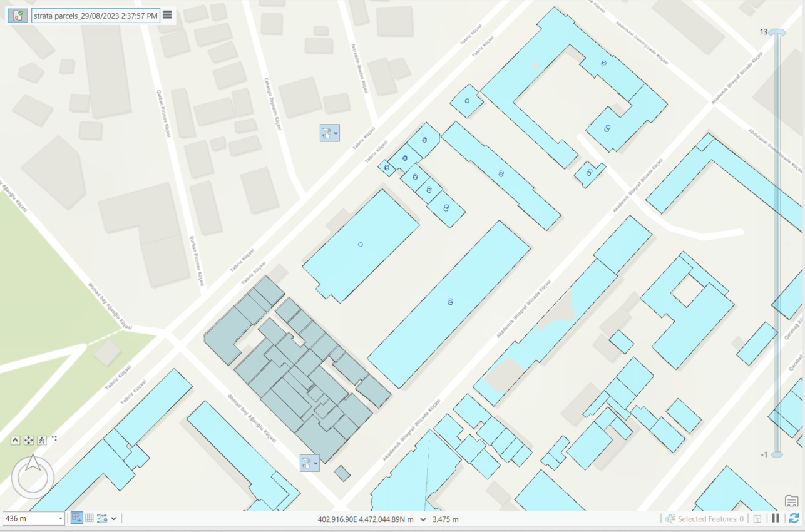Toggle the highlighted map frames control near the scale
The height and width of the screenshot is (532, 805).
coord(77,518)
